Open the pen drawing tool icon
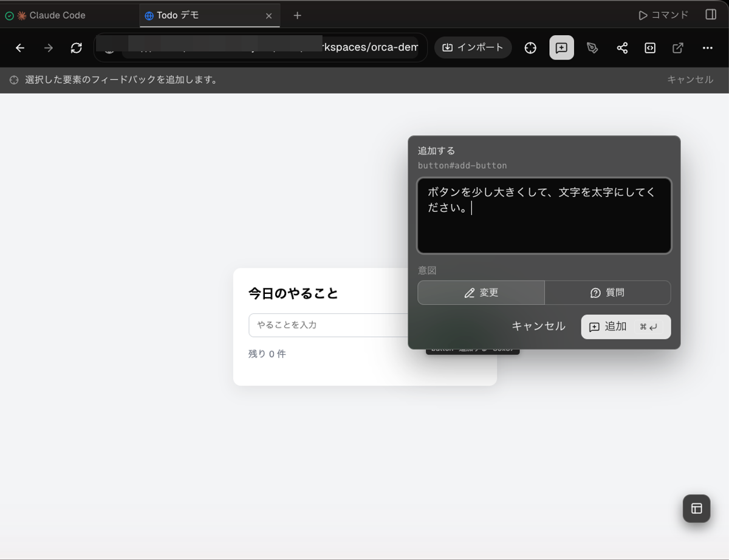 click(x=592, y=48)
